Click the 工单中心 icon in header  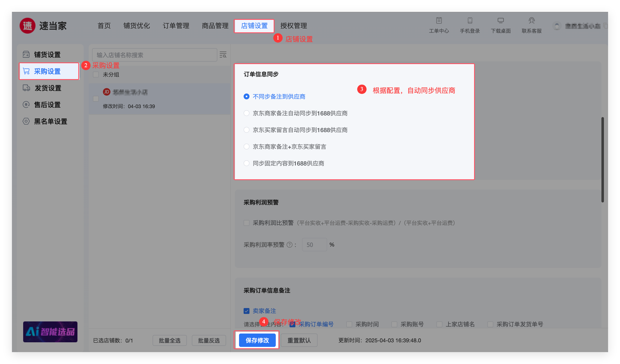(439, 20)
